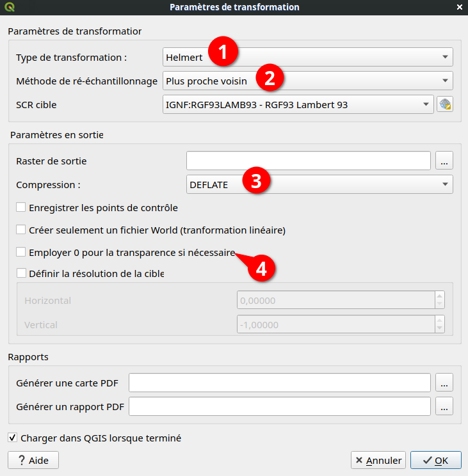Click the Annuler button to cancel
Viewport: 468px width, 476px height.
pos(378,460)
